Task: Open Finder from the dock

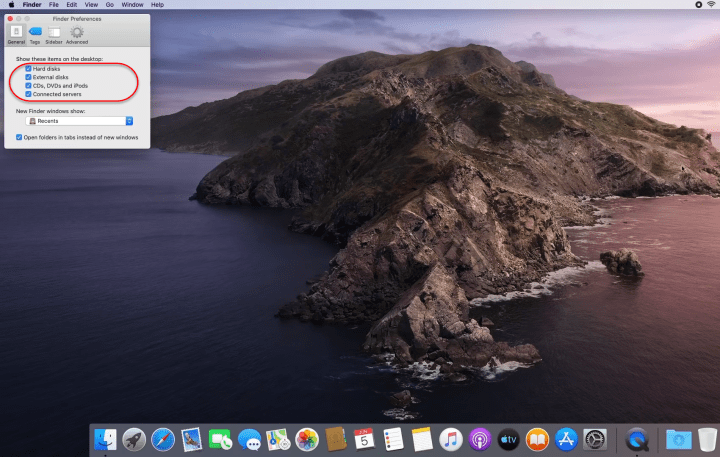Action: coord(105,440)
